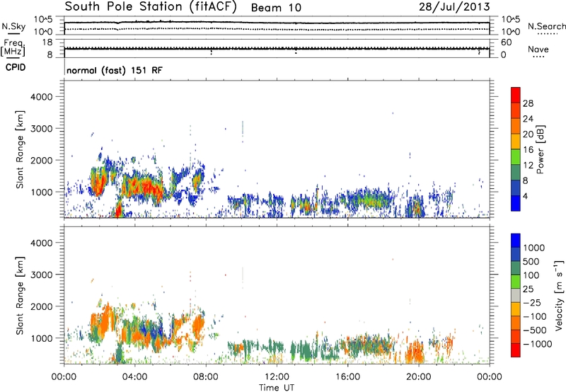Click velocity panel 'Slant Range [km]' label
Screen dimensions: 566x392
click(20, 296)
